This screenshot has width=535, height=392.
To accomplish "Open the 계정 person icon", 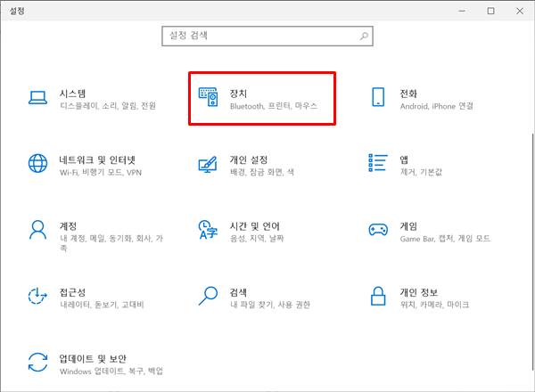I will (37, 230).
